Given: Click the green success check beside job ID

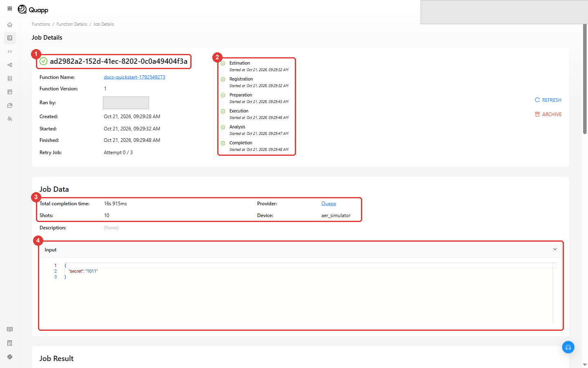Looking at the screenshot, I should click(x=44, y=61).
